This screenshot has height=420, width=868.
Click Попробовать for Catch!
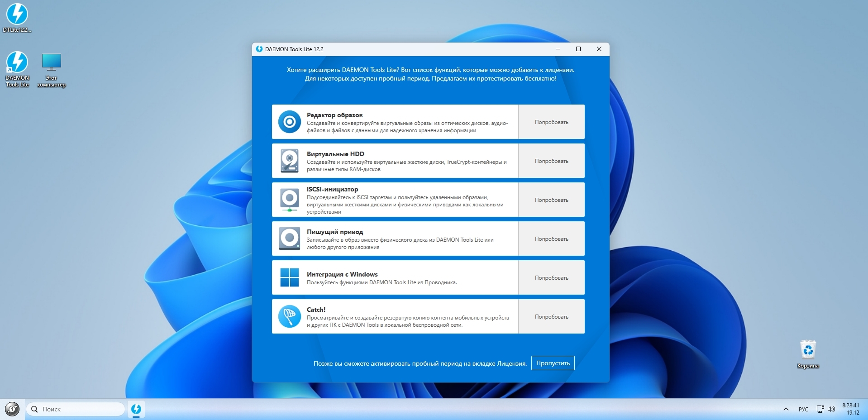pyautogui.click(x=551, y=317)
